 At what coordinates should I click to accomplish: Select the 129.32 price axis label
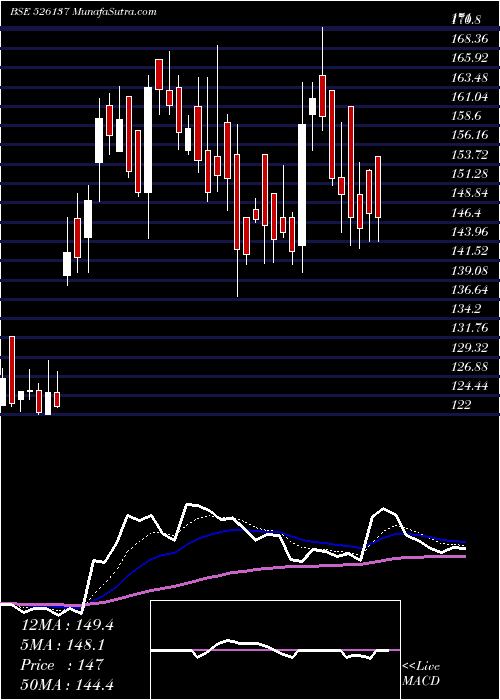pos(469,348)
